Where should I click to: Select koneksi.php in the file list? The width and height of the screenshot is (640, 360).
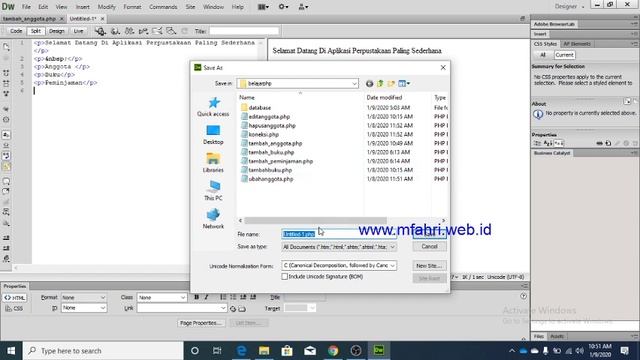pyautogui.click(x=264, y=134)
